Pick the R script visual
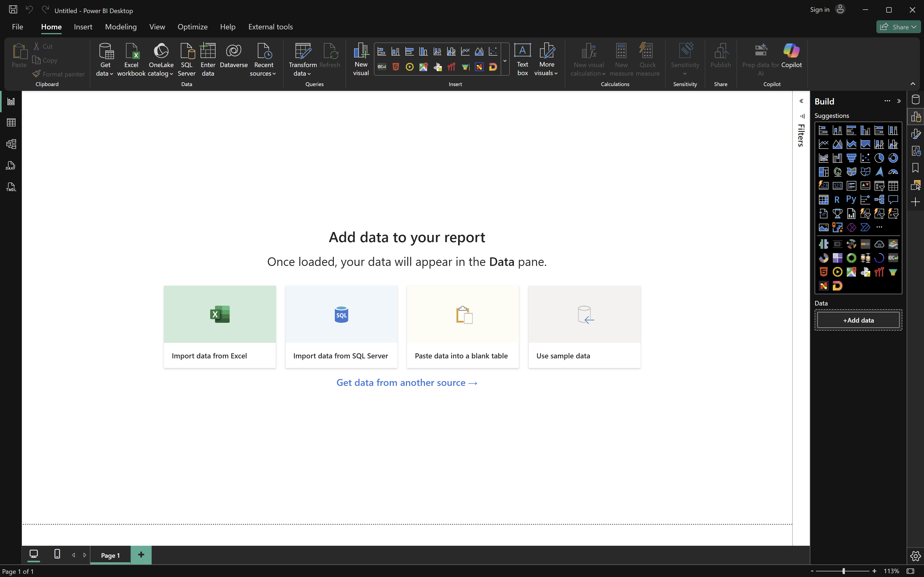 point(837,200)
